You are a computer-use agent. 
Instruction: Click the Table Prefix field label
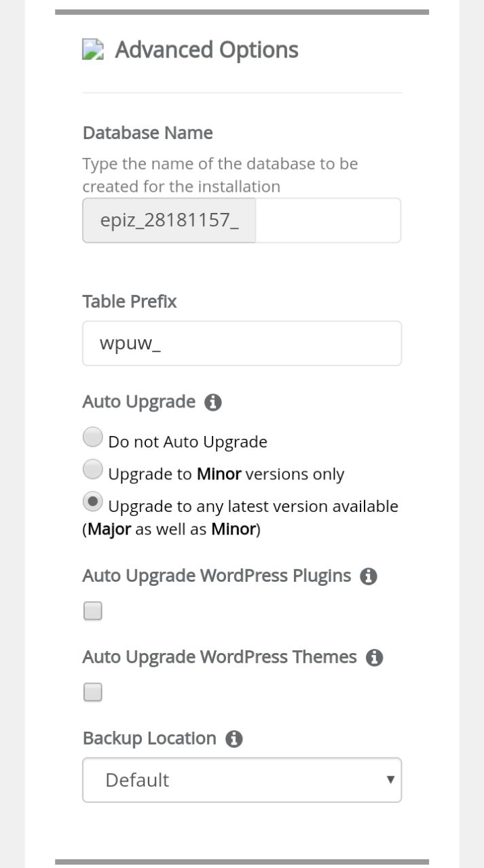click(x=129, y=302)
